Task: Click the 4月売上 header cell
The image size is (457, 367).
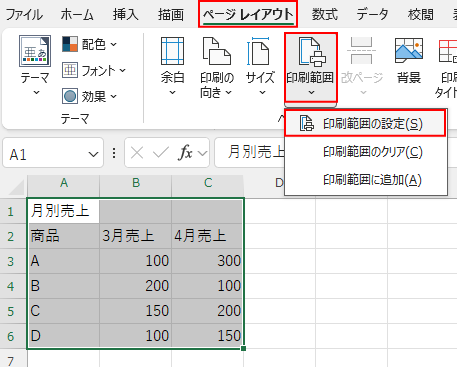Action: (x=208, y=236)
